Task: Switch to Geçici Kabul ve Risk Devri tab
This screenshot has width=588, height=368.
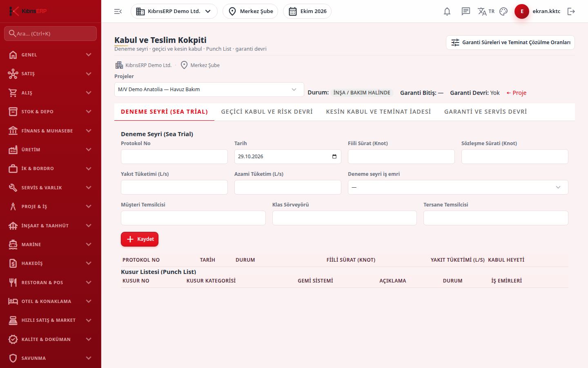Action: click(x=267, y=112)
